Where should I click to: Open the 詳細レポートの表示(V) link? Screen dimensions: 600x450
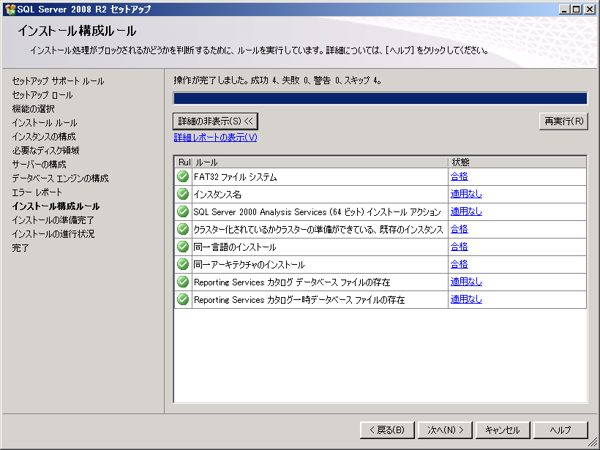coord(215,137)
